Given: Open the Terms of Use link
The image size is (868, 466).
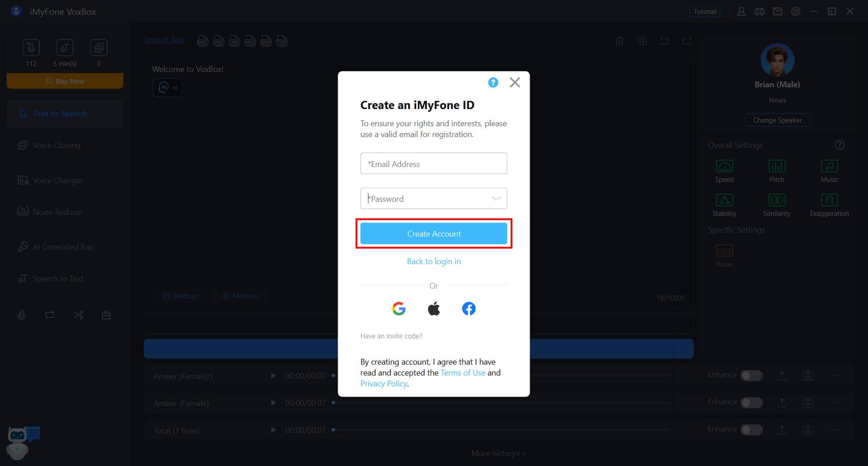Looking at the screenshot, I should point(463,372).
